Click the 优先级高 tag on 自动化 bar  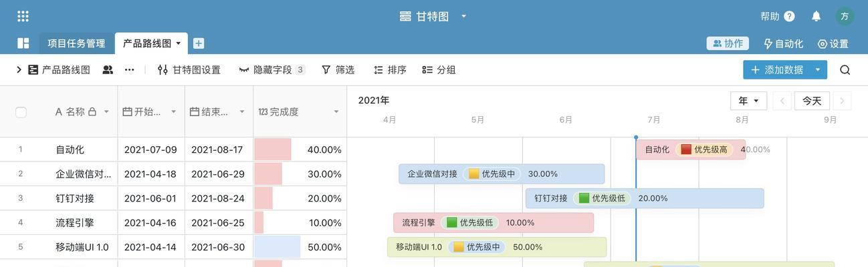[704, 150]
